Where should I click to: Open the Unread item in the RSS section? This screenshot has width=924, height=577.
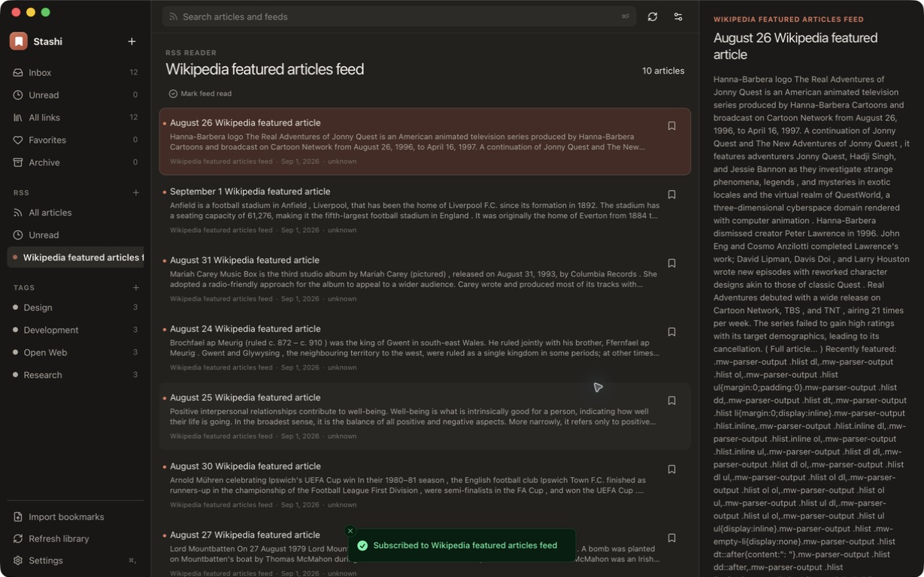[75, 235]
